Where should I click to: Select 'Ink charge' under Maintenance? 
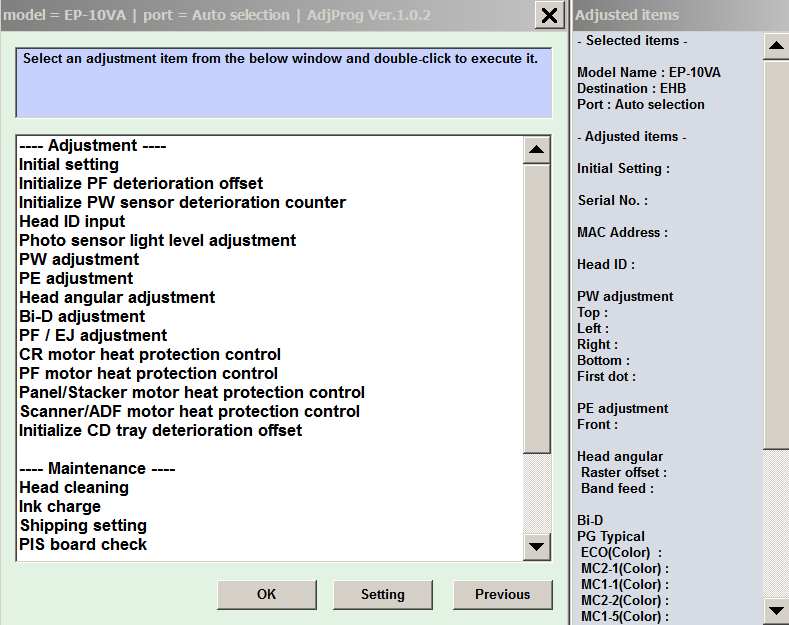[60, 506]
